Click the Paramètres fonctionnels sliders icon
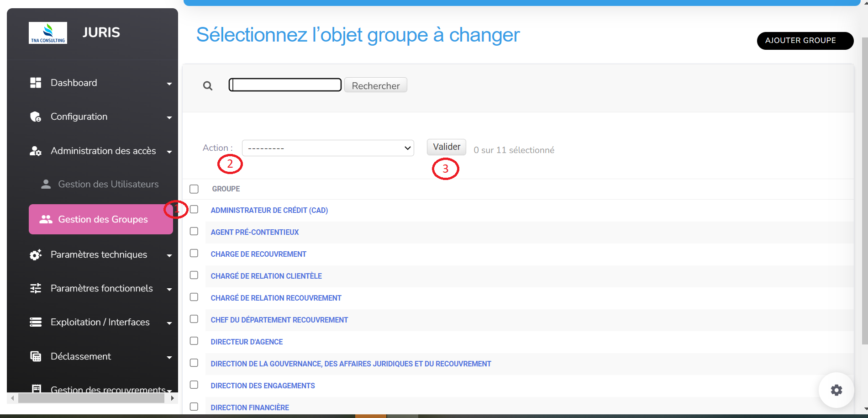The height and width of the screenshot is (418, 868). point(36,289)
